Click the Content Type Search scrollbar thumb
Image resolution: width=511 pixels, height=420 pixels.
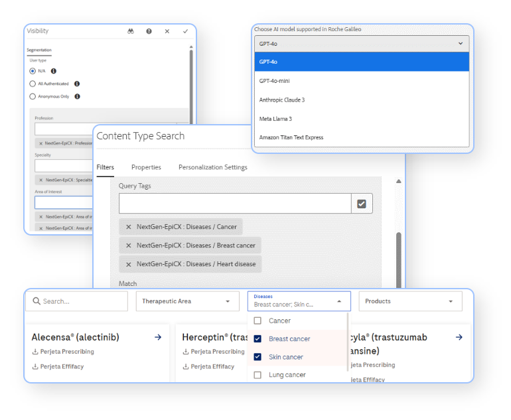point(399,260)
